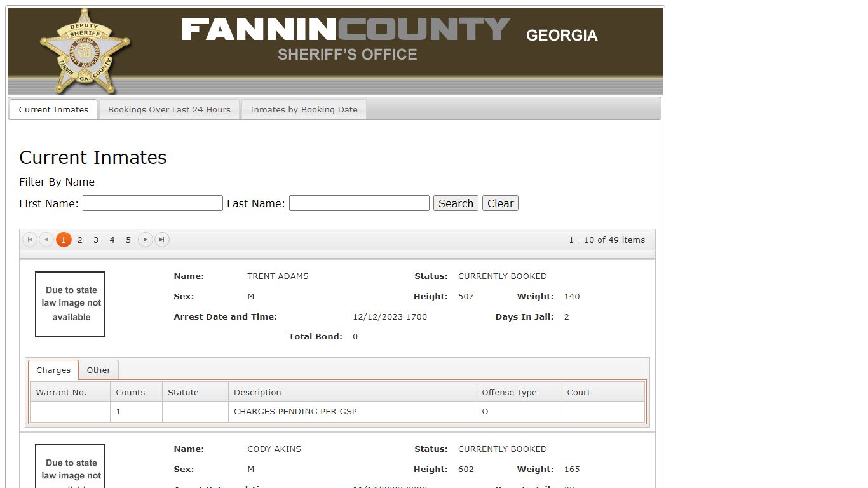The image size is (868, 488).
Task: Switch to Current Inmates tab
Action: 53,109
